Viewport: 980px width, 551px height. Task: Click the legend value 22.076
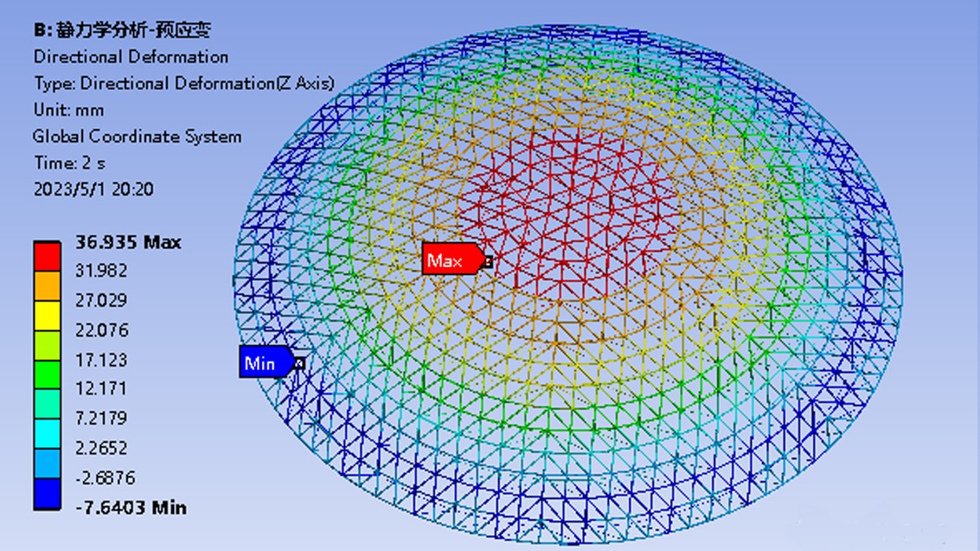click(101, 330)
